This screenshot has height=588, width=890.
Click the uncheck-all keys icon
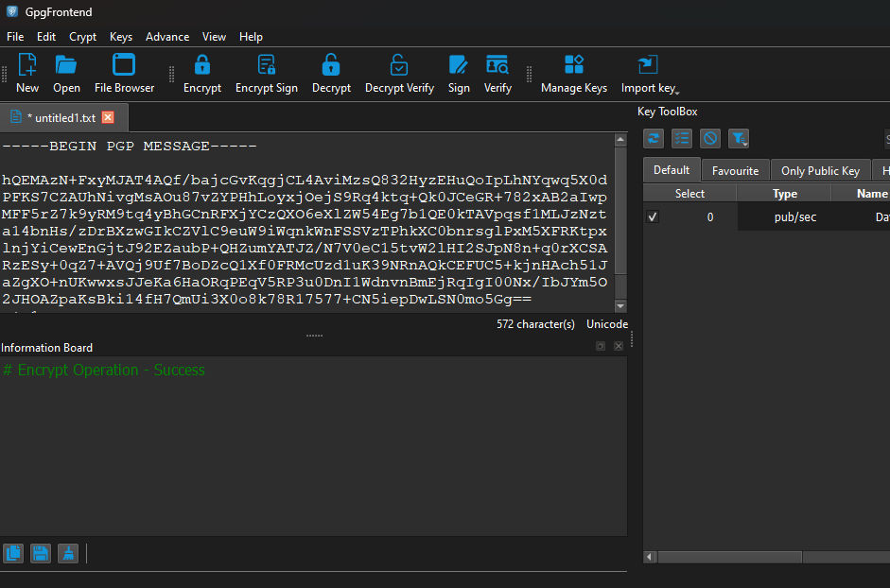710,138
